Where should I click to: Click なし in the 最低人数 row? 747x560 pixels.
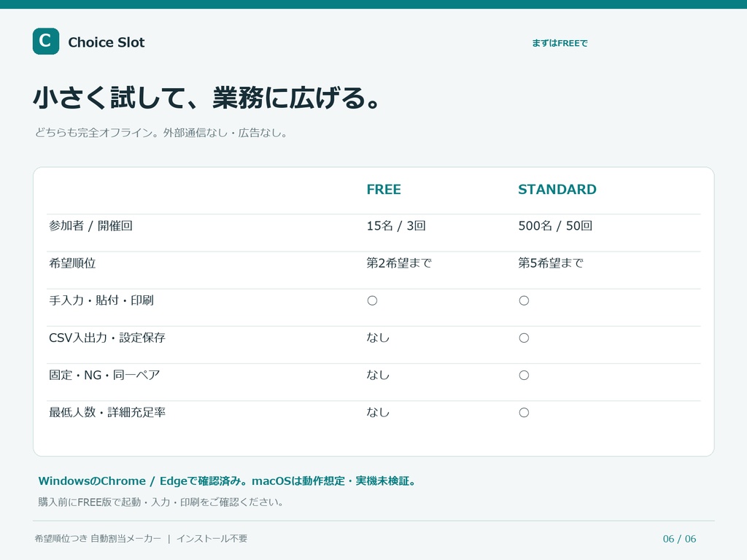pyautogui.click(x=378, y=413)
